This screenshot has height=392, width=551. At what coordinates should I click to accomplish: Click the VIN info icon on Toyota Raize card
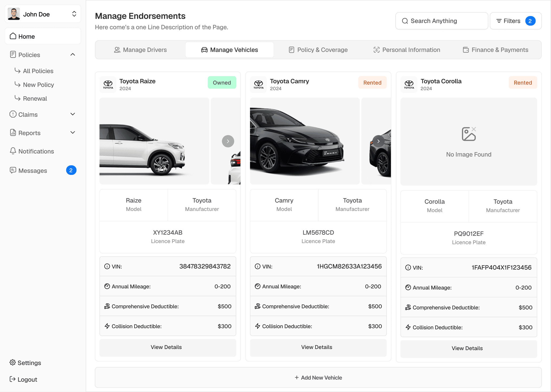point(107,266)
